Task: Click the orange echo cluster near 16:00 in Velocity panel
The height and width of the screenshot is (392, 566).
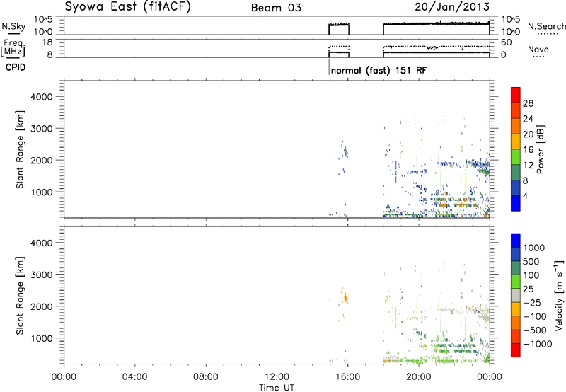Action: pyautogui.click(x=345, y=298)
